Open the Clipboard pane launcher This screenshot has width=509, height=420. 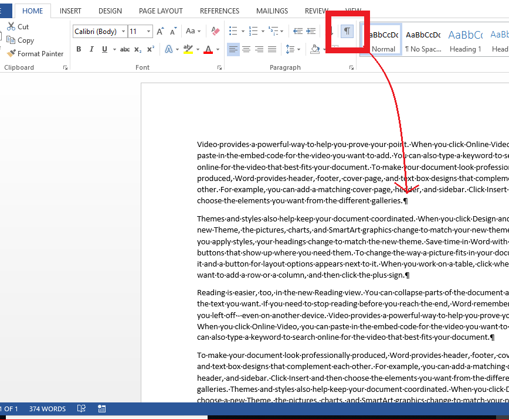pos(65,67)
